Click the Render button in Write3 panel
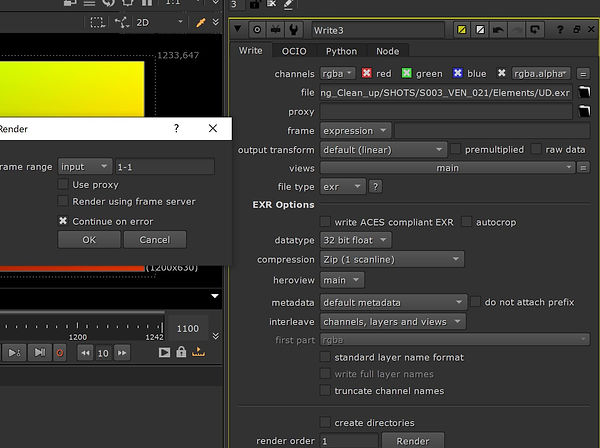Image resolution: width=600 pixels, height=448 pixels. [x=413, y=441]
